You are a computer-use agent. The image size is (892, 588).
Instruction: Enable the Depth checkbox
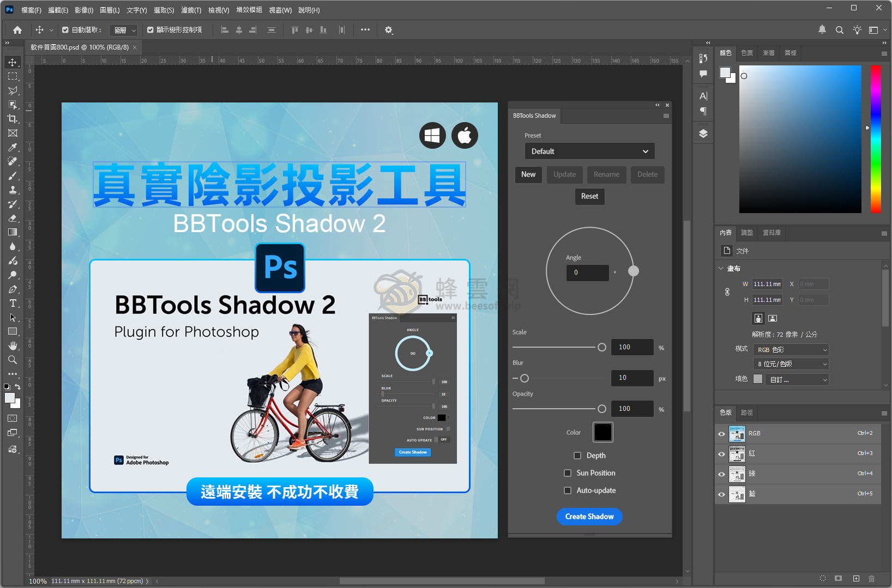coord(577,456)
